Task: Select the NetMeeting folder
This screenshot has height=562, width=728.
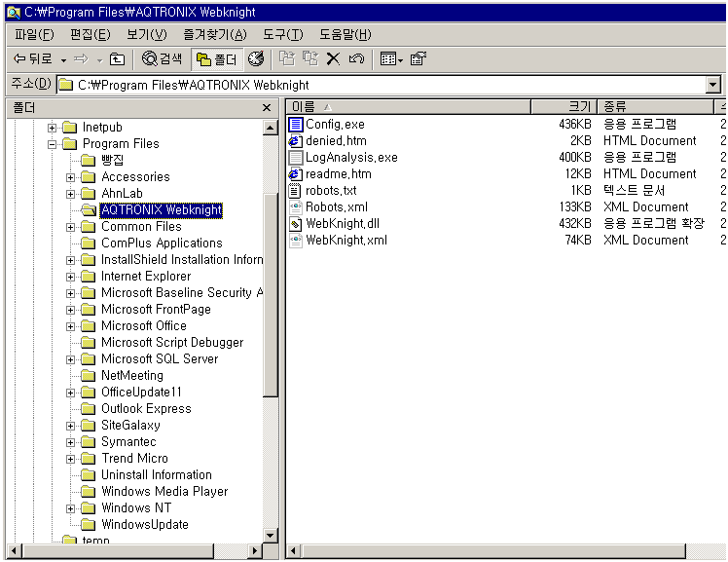Action: click(131, 375)
